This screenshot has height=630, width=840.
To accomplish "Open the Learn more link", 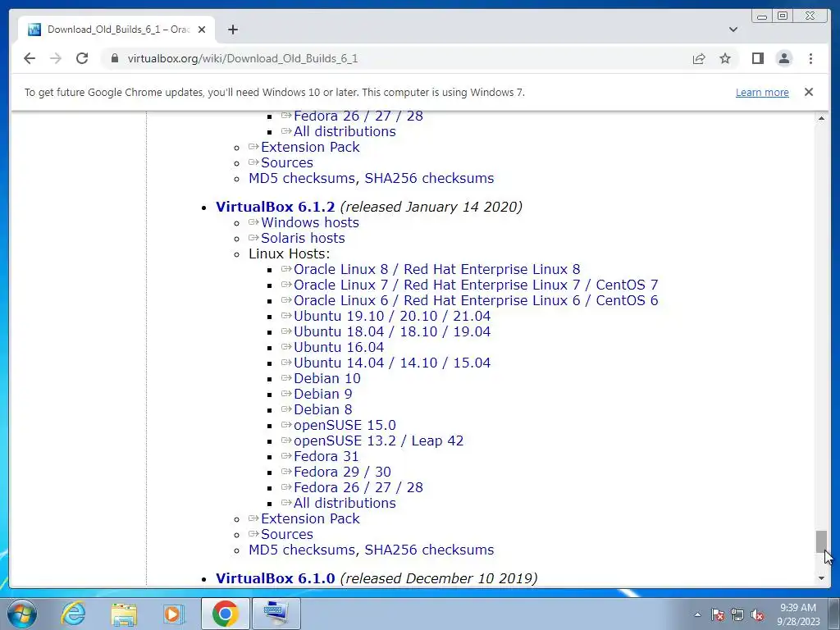I will click(762, 92).
